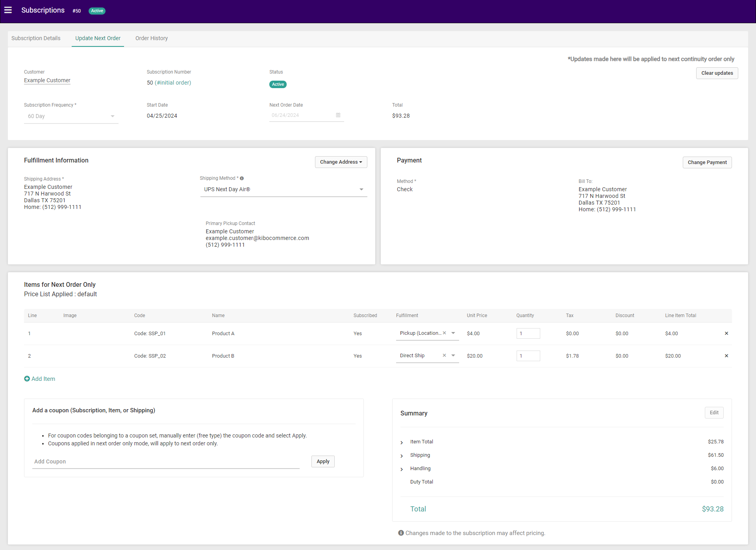Open the Example Customer link
Image resolution: width=756 pixels, height=550 pixels.
pyautogui.click(x=47, y=81)
